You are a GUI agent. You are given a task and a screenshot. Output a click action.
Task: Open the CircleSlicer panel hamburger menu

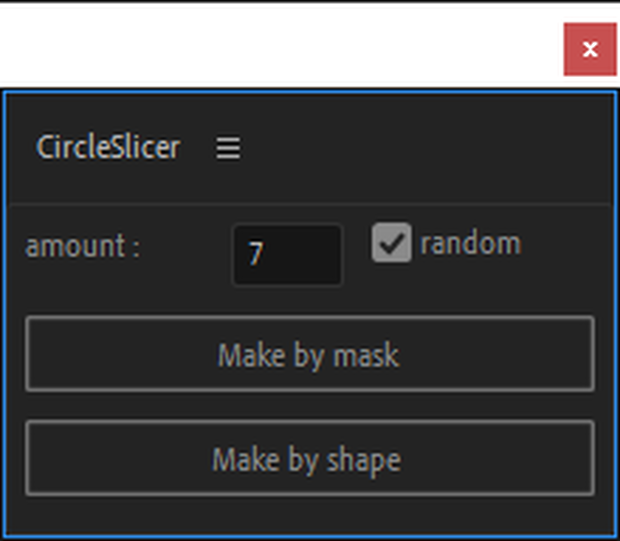tap(228, 148)
